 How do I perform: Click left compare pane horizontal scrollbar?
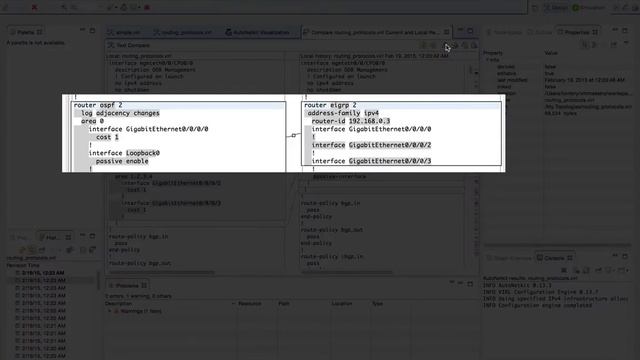161,272
